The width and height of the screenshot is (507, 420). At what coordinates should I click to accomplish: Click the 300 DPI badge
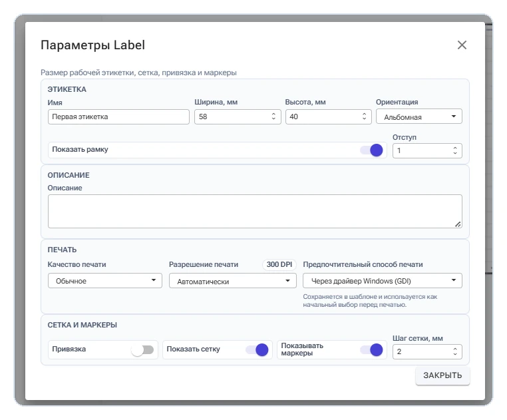tap(279, 264)
